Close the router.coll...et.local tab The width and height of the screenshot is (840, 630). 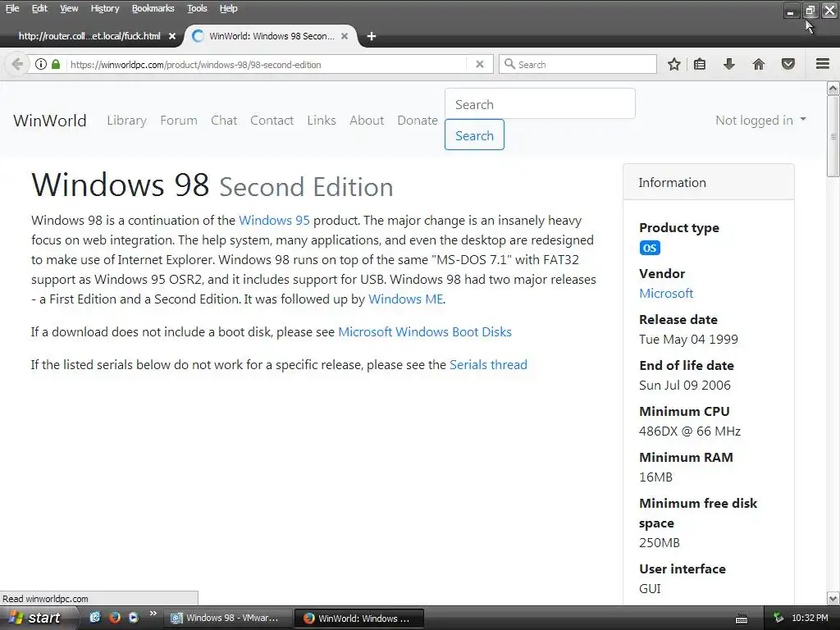coord(172,36)
